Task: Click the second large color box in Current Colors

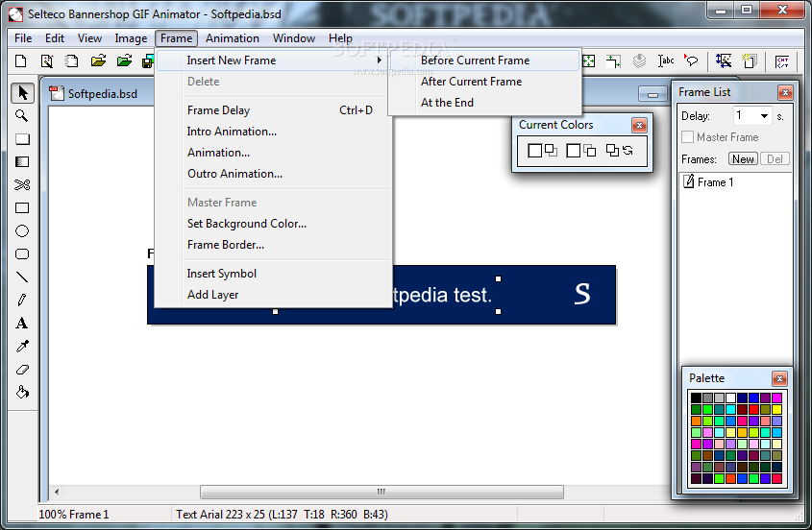Action: point(574,151)
